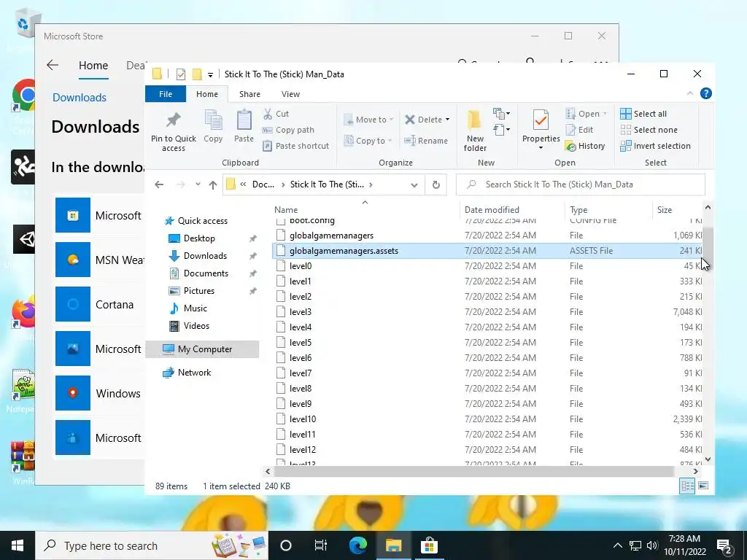Screen dimensions: 747x560
Task: Open Windows Start menu
Action: [x=18, y=545]
